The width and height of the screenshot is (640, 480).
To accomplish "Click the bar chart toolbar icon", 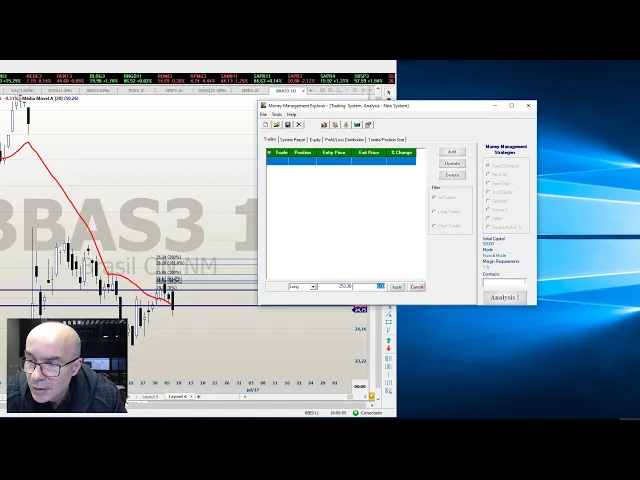I will pyautogui.click(x=324, y=125).
